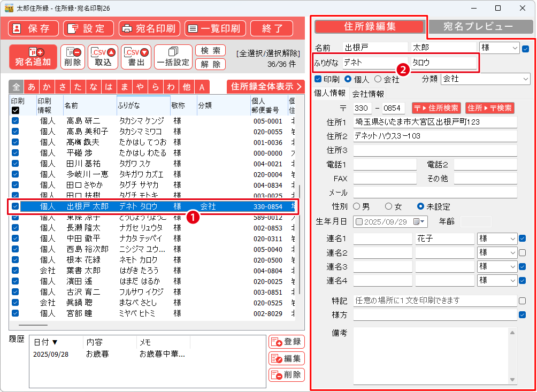The height and width of the screenshot is (392, 537).
Task: Click the 住所1 input field
Action: coord(435,122)
